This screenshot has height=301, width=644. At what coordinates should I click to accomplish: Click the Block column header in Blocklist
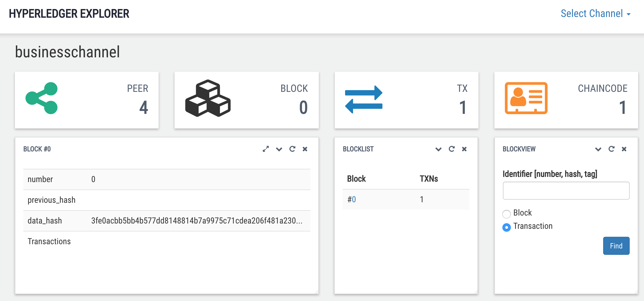(356, 179)
